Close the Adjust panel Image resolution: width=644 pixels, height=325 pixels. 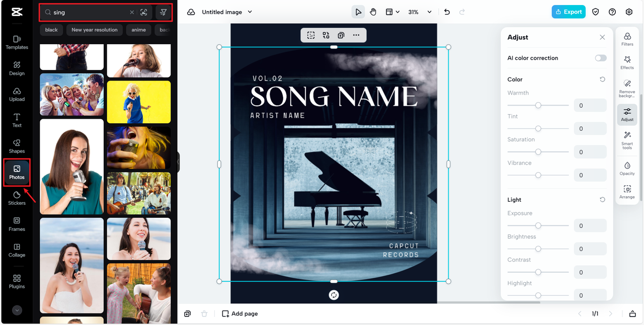coord(602,37)
